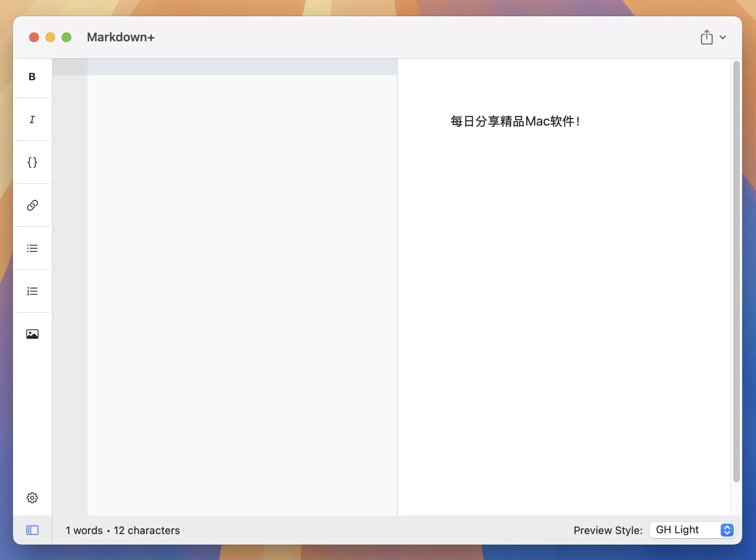This screenshot has height=560, width=756.
Task: Minimize the window with the yellow button
Action: (x=50, y=37)
